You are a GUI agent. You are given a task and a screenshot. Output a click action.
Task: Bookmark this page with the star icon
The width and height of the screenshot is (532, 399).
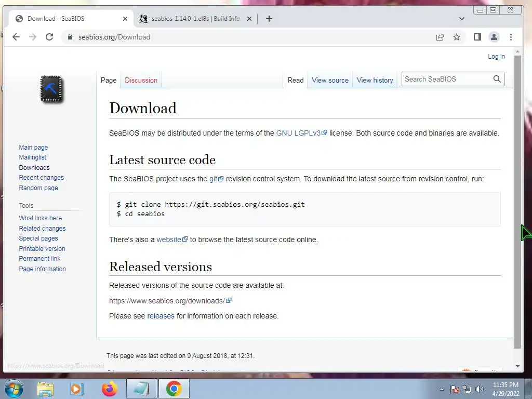[x=457, y=37]
